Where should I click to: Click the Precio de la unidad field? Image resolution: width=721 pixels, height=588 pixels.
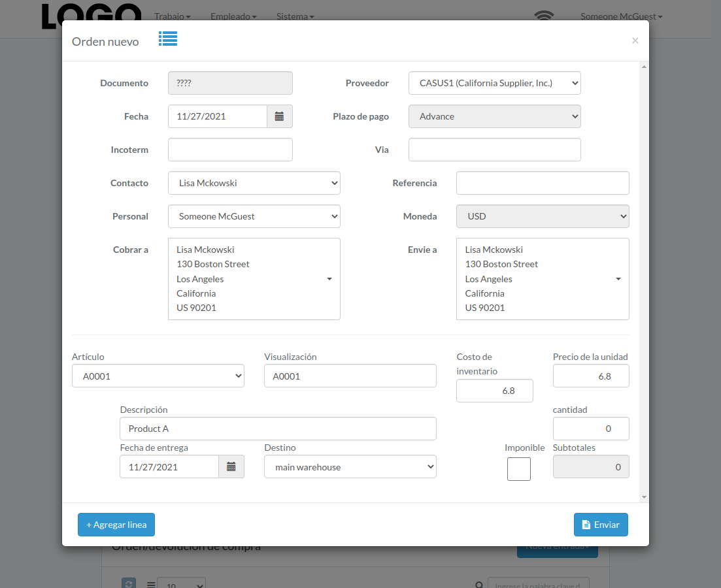click(591, 376)
